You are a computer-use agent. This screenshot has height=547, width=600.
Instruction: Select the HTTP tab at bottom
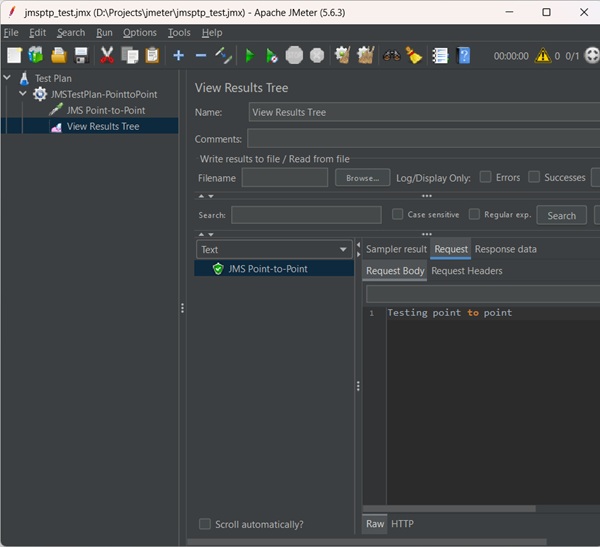click(x=402, y=524)
